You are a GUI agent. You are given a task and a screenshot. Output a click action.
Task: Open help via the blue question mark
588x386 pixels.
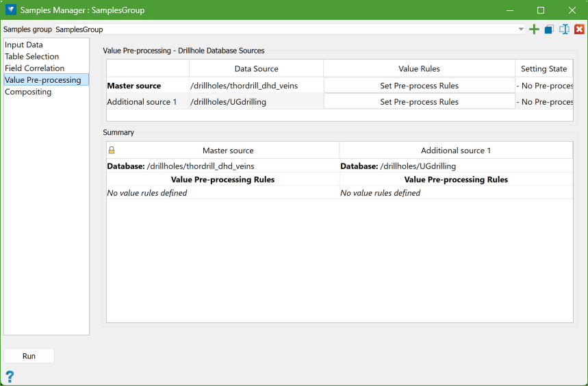(10, 376)
